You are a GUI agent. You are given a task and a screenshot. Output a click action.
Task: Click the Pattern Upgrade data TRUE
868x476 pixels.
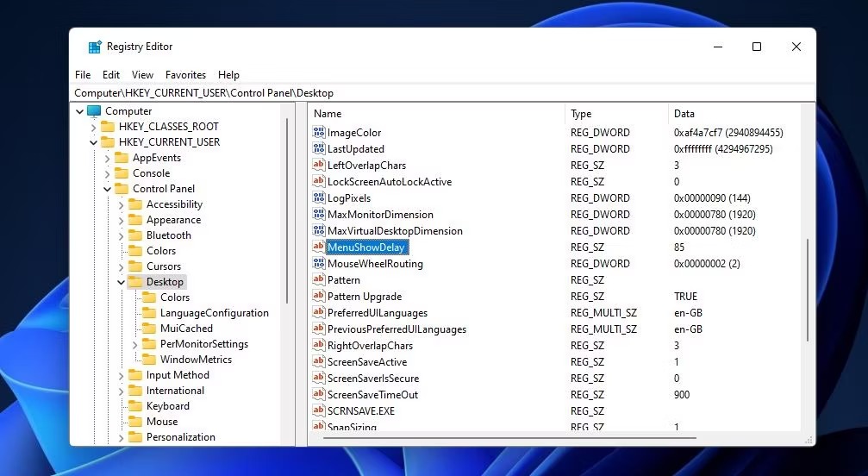tap(685, 296)
